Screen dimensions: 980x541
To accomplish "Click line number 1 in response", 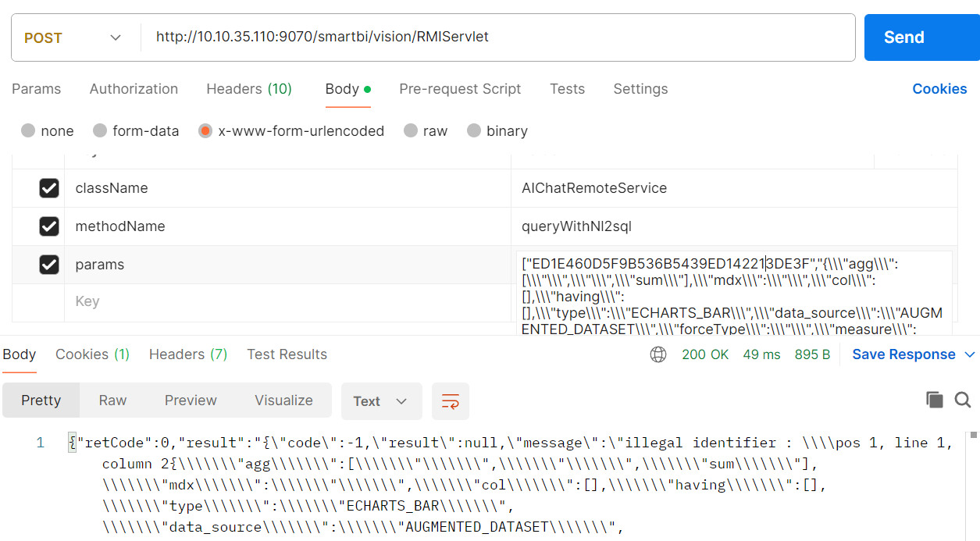I will click(x=40, y=443).
